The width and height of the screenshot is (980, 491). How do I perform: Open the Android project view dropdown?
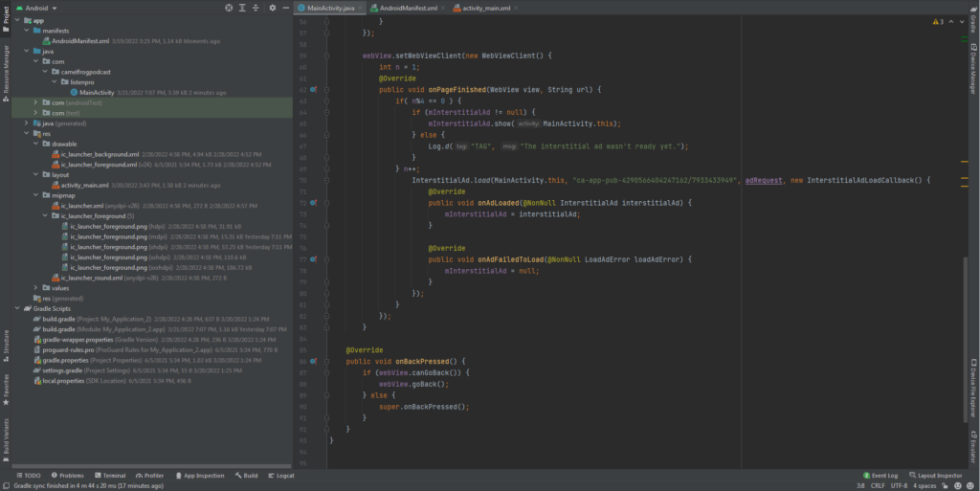pos(43,8)
